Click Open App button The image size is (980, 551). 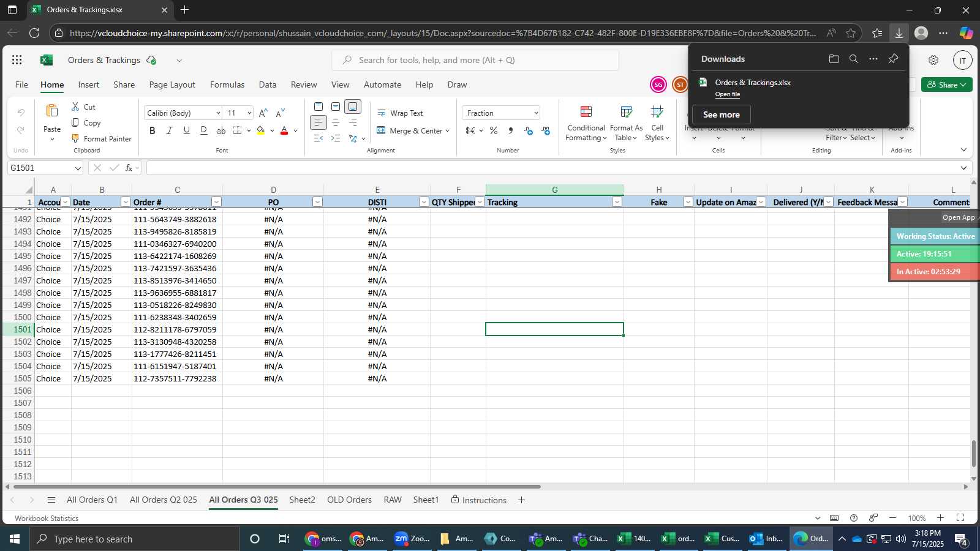coord(959,217)
